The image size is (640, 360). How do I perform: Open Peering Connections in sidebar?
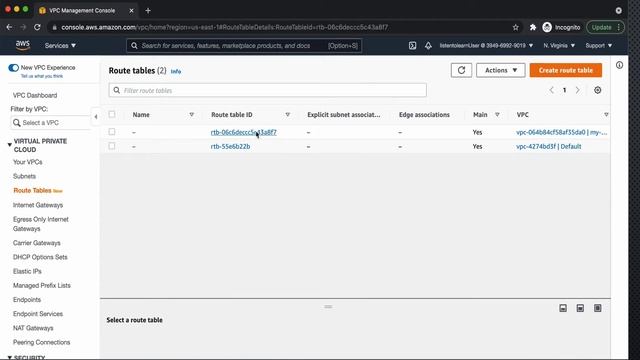pos(42,342)
